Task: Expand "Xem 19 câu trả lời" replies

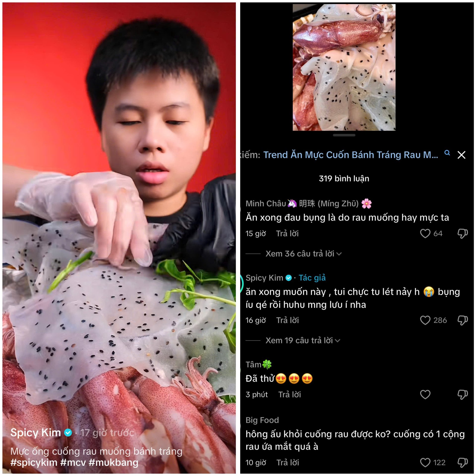Action: (303, 340)
